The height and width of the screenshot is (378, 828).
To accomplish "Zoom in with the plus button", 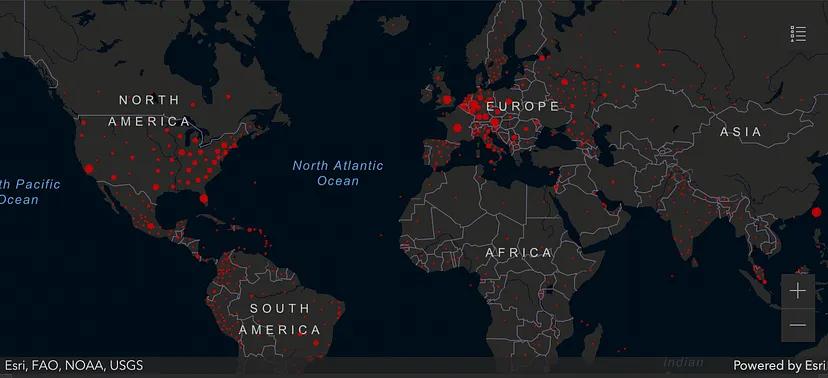I will (x=798, y=291).
